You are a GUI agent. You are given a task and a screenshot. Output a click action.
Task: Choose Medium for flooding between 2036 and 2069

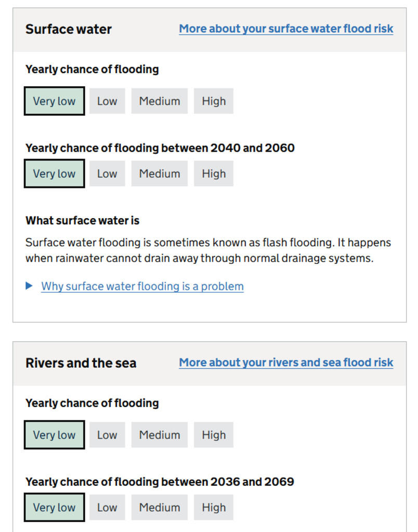pyautogui.click(x=159, y=507)
